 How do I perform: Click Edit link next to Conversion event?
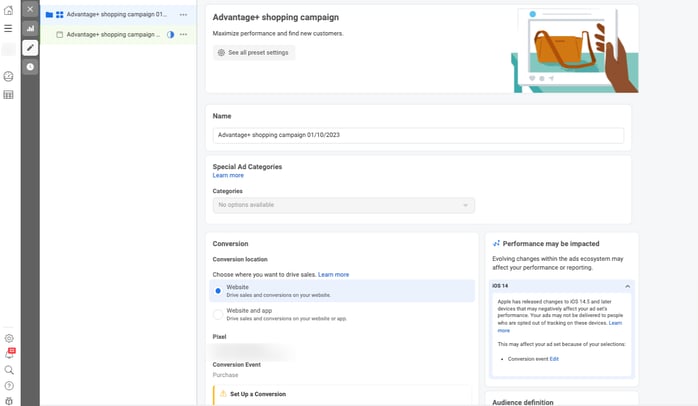(x=554, y=359)
